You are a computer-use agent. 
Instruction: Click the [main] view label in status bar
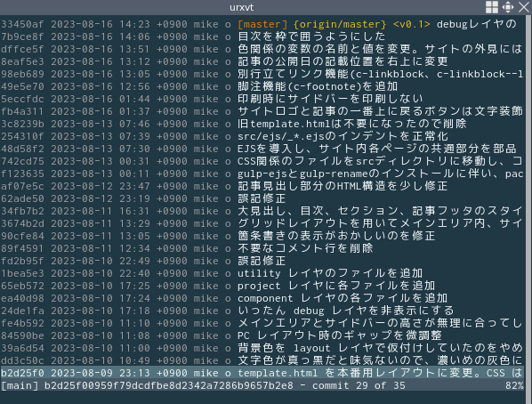pyautogui.click(x=20, y=385)
